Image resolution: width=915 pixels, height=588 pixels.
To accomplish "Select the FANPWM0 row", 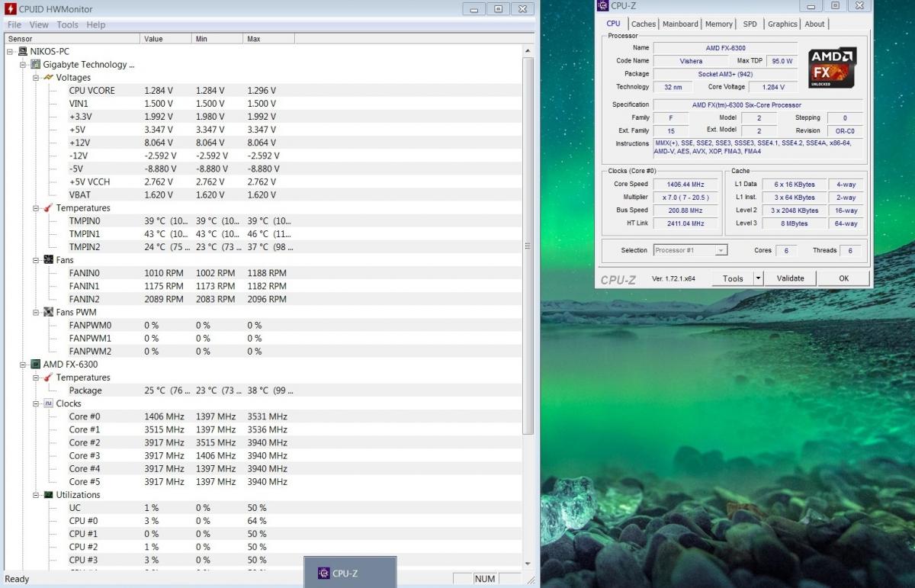I will [262, 325].
